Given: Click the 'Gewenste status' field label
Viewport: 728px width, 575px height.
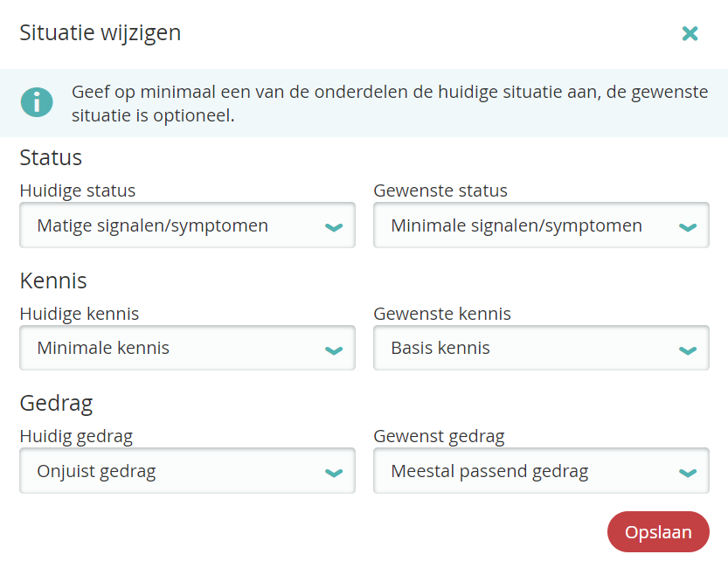Looking at the screenshot, I should tap(440, 191).
